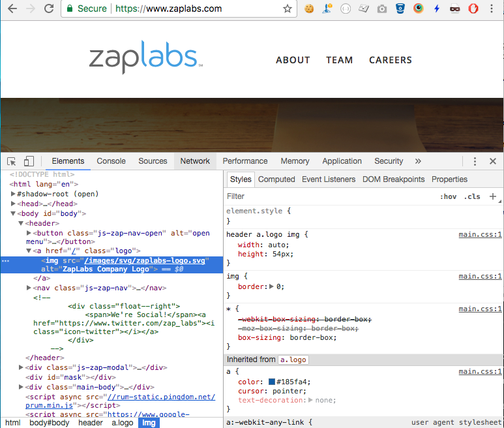This screenshot has height=428, width=504.
Task: Toggle the device toolbar icon
Action: coord(29,161)
